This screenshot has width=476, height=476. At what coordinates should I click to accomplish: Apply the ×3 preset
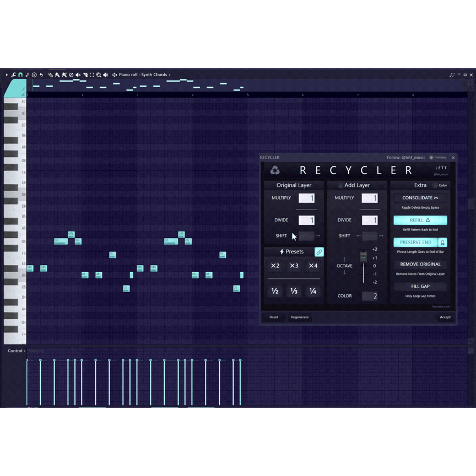tap(294, 266)
